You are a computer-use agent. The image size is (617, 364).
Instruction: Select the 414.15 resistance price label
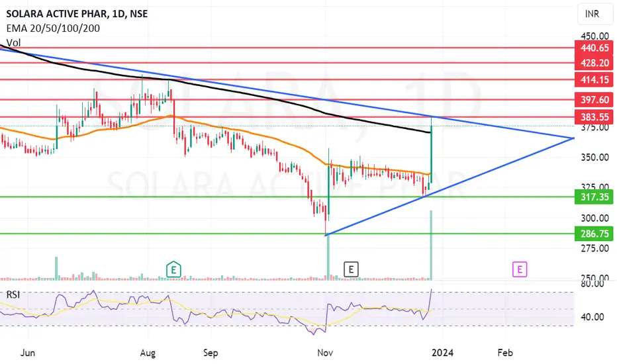[x=594, y=80]
